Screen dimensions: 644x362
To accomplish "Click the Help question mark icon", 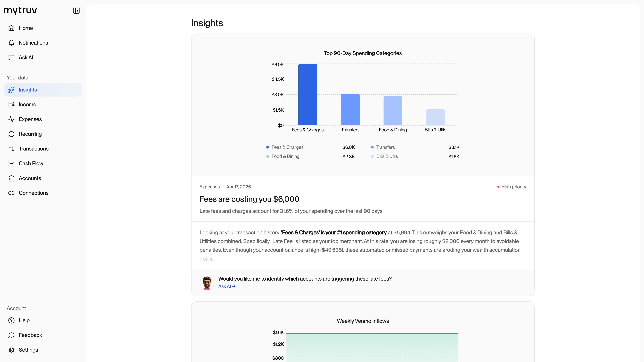I will (x=11, y=320).
